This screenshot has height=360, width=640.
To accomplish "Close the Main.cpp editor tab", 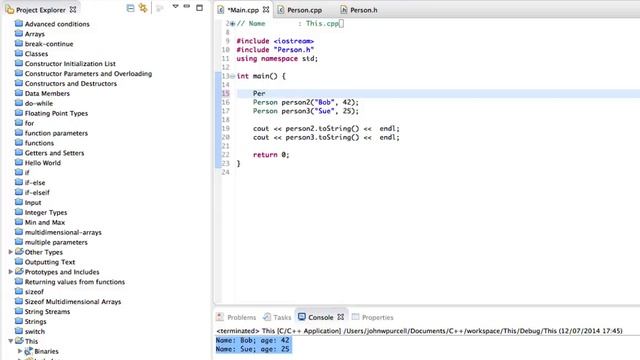I will tap(266, 9).
